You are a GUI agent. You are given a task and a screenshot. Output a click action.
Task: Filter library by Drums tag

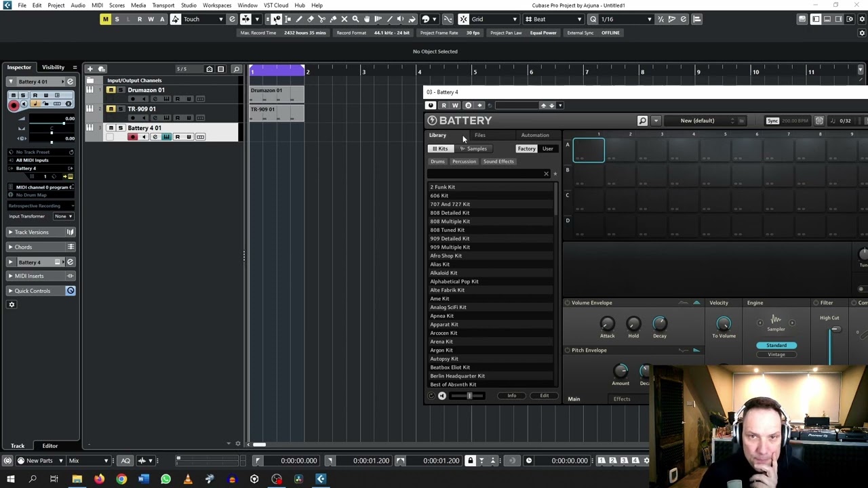pyautogui.click(x=437, y=161)
